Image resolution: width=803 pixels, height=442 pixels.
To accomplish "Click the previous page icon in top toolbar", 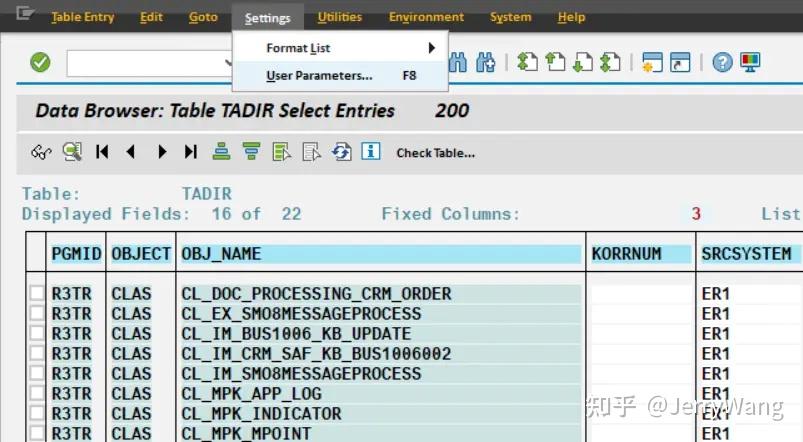I will click(x=555, y=62).
